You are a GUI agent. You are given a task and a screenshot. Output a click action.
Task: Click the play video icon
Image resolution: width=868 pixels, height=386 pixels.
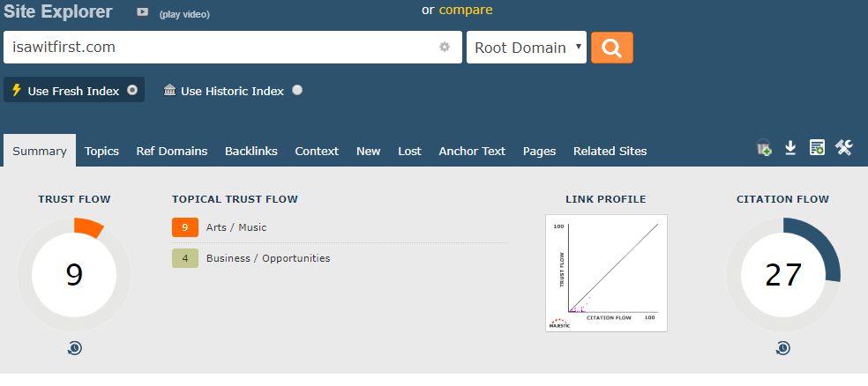143,12
